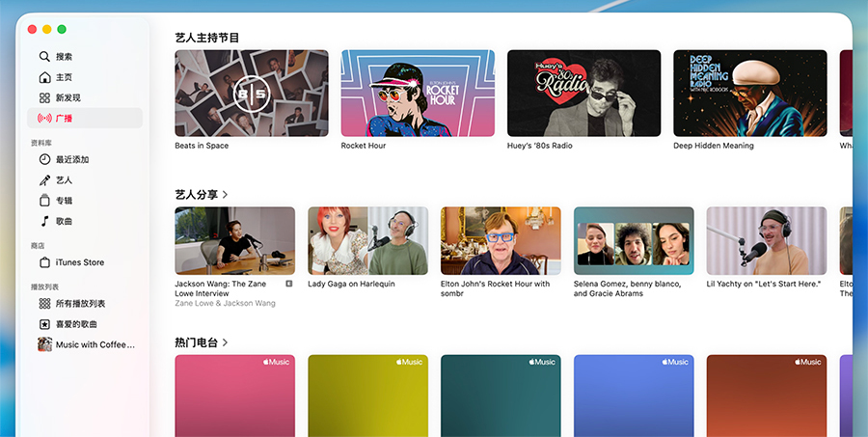
Task: Open Rocket Hour show artwork
Action: [x=418, y=93]
